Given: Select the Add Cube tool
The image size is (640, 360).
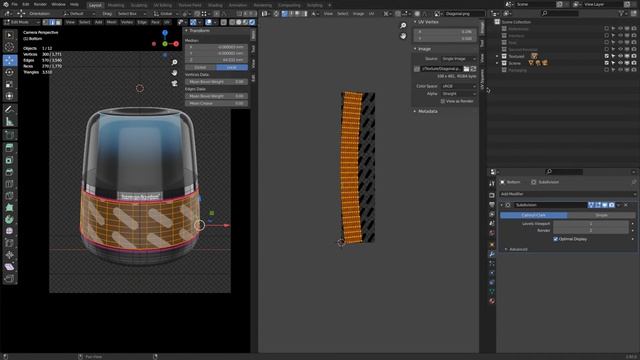Looking at the screenshot, I should point(9,135).
